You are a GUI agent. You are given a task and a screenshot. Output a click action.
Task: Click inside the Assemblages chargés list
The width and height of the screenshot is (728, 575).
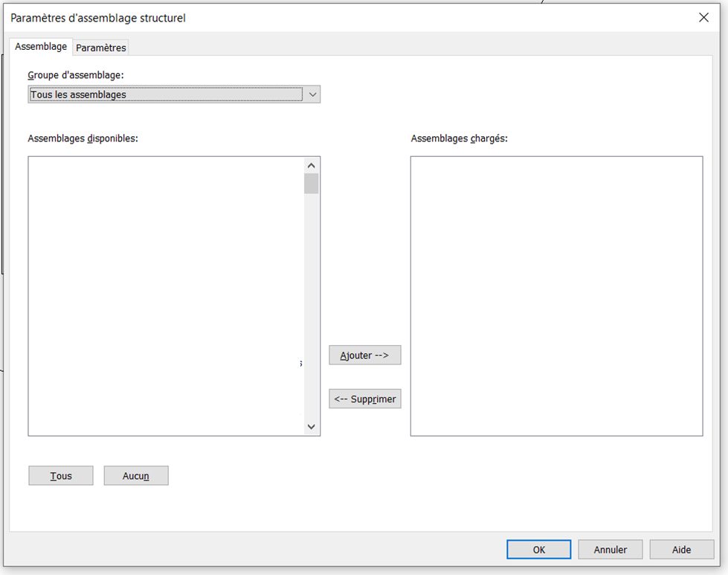point(556,295)
